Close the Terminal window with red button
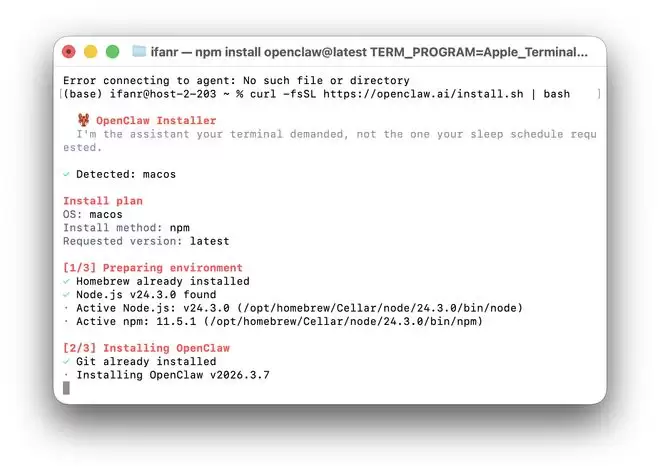Screen dimensions: 660x475 click(x=69, y=51)
